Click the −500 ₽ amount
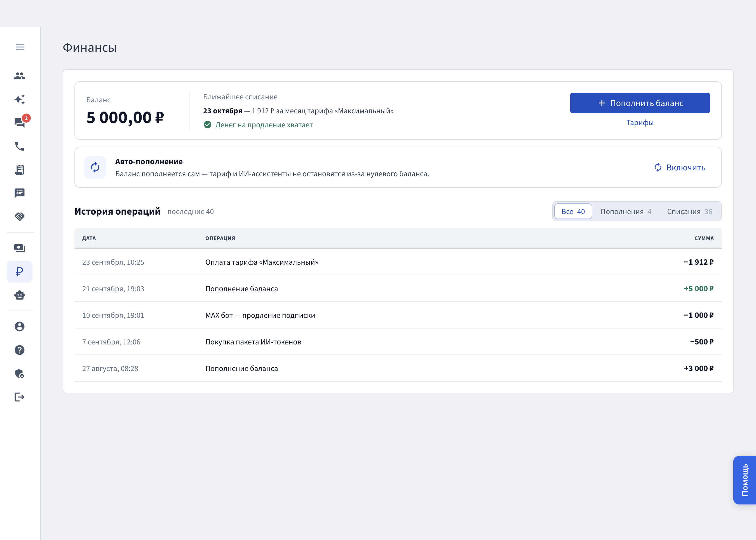This screenshot has height=540, width=756. tap(701, 342)
